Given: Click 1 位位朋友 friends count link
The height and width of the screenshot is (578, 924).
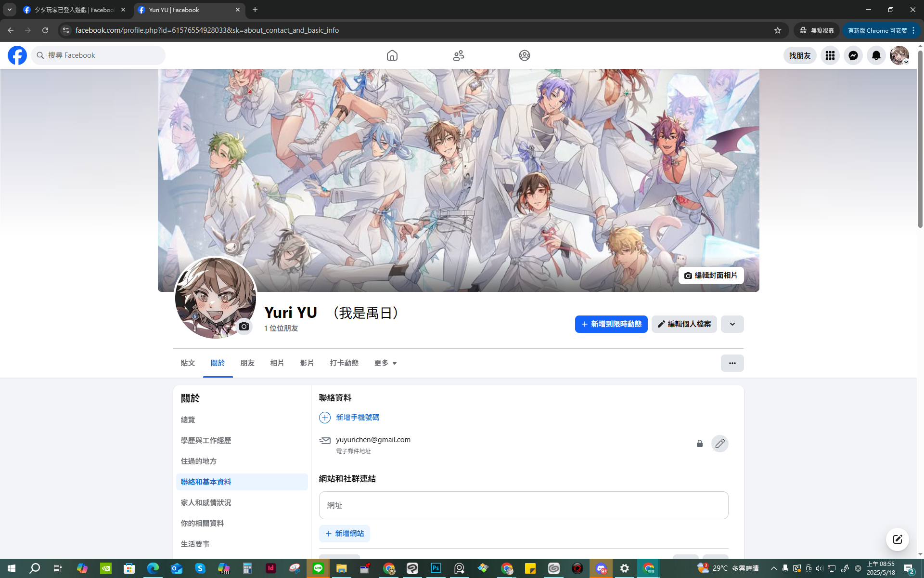Looking at the screenshot, I should click(x=281, y=328).
